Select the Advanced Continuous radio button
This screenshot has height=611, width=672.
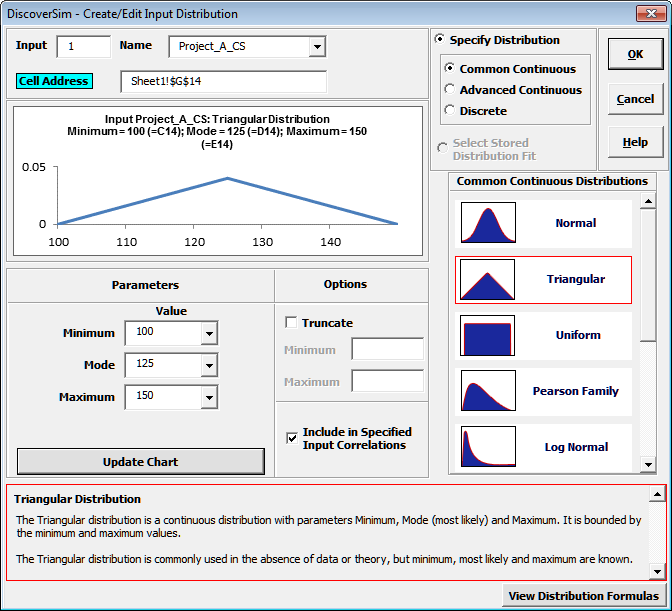tap(450, 90)
